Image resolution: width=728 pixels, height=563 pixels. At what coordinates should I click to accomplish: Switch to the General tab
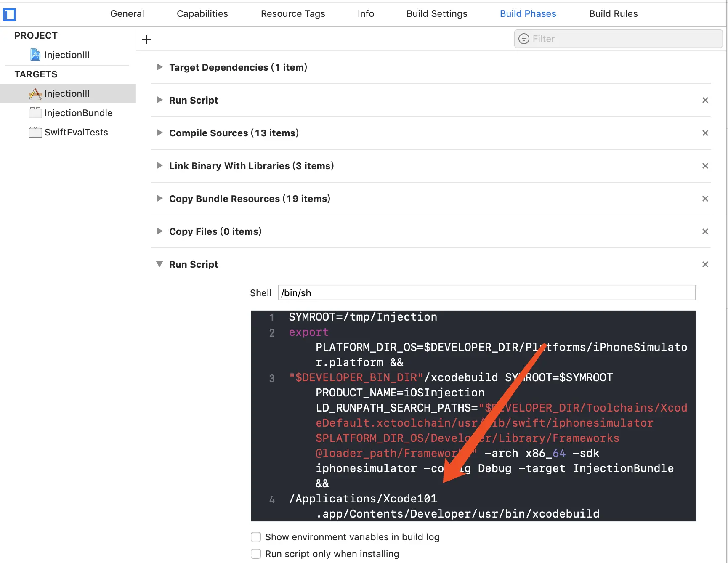click(x=127, y=13)
